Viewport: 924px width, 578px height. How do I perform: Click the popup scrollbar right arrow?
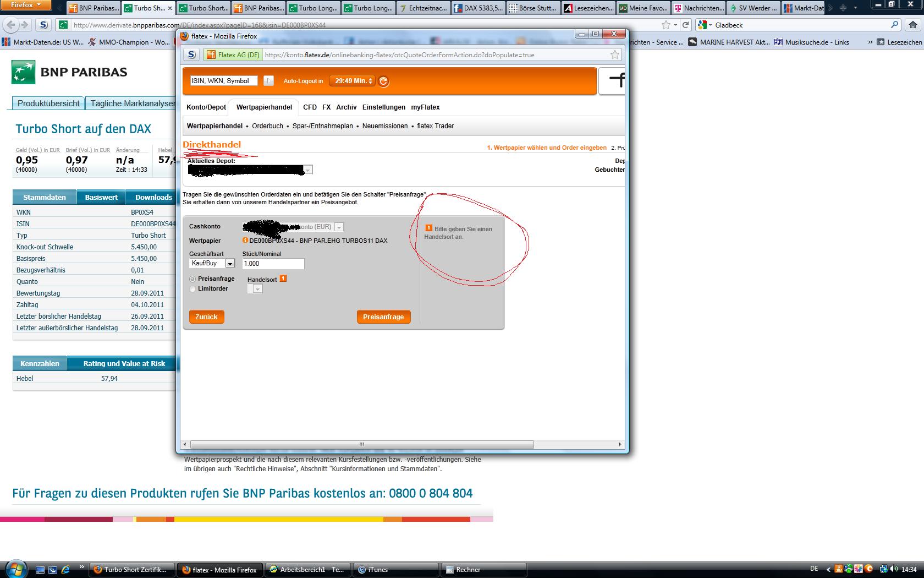pos(620,444)
